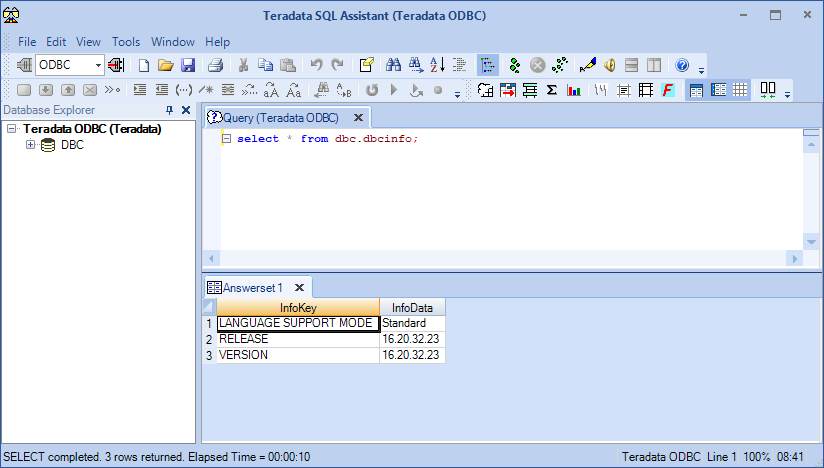Click the A-Z Sort icon
This screenshot has height=468, width=824.
[x=437, y=65]
